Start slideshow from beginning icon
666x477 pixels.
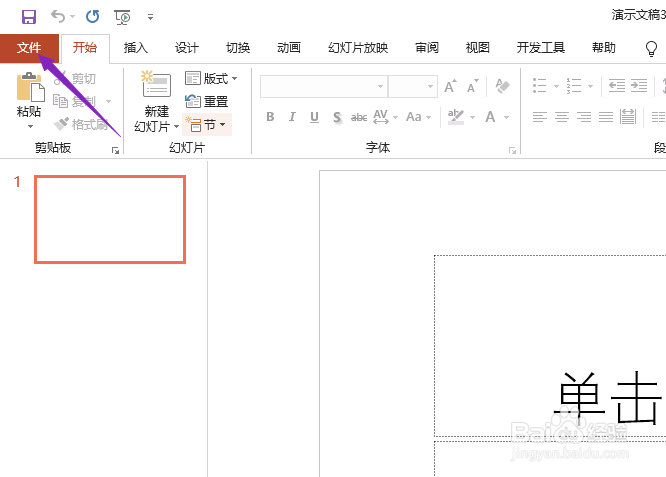pos(122,17)
